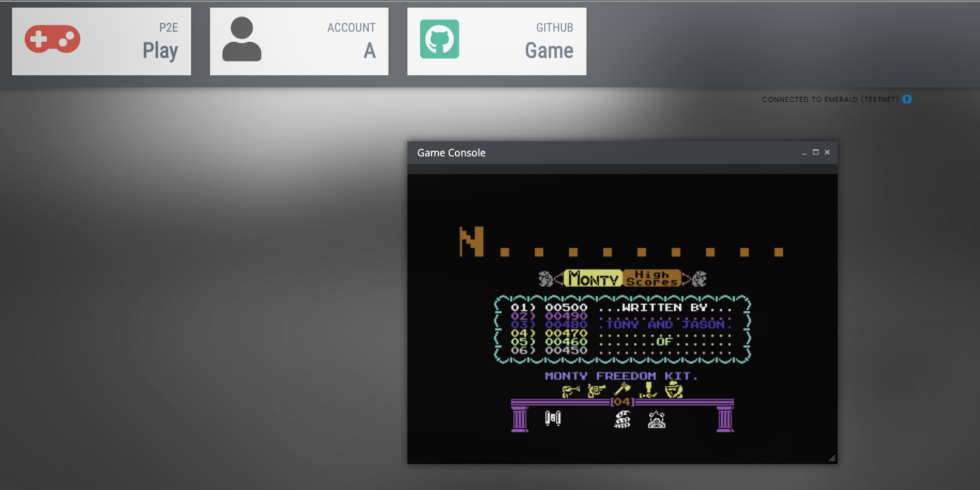Screen dimensions: 980x490
Task: Click the yellow Monty logo badge
Action: pos(593,278)
